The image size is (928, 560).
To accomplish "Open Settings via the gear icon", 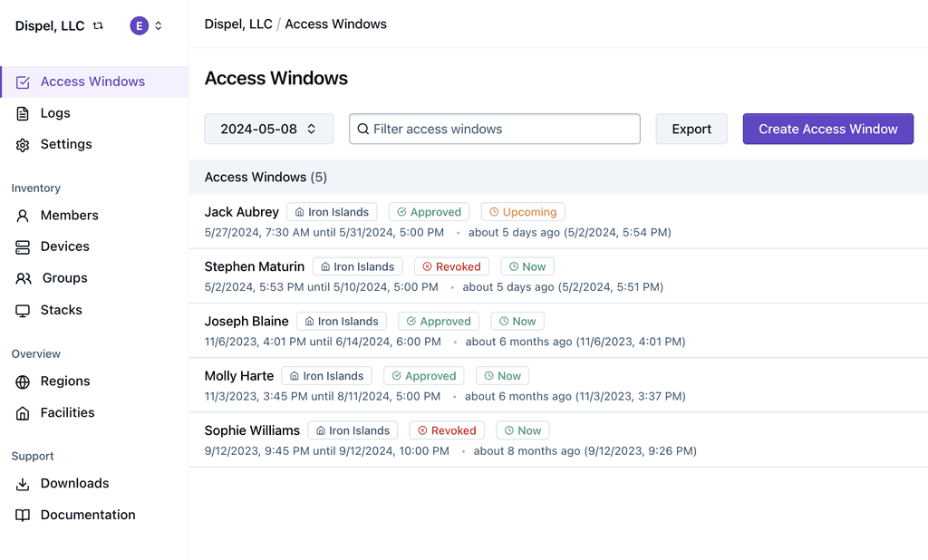I will click(x=66, y=144).
